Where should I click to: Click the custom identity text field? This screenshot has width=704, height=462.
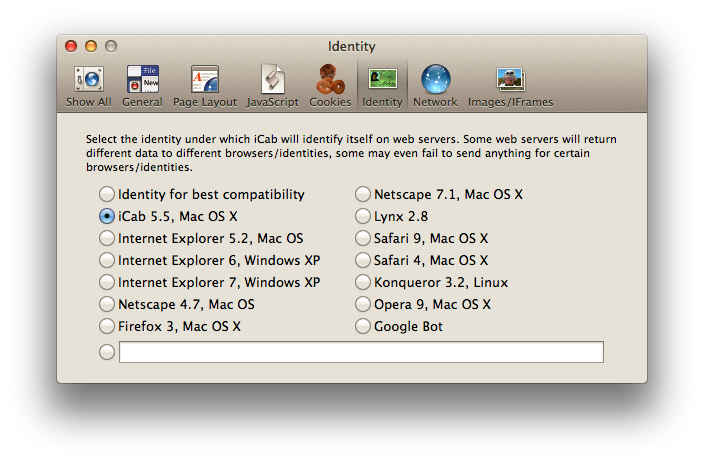[x=361, y=352]
